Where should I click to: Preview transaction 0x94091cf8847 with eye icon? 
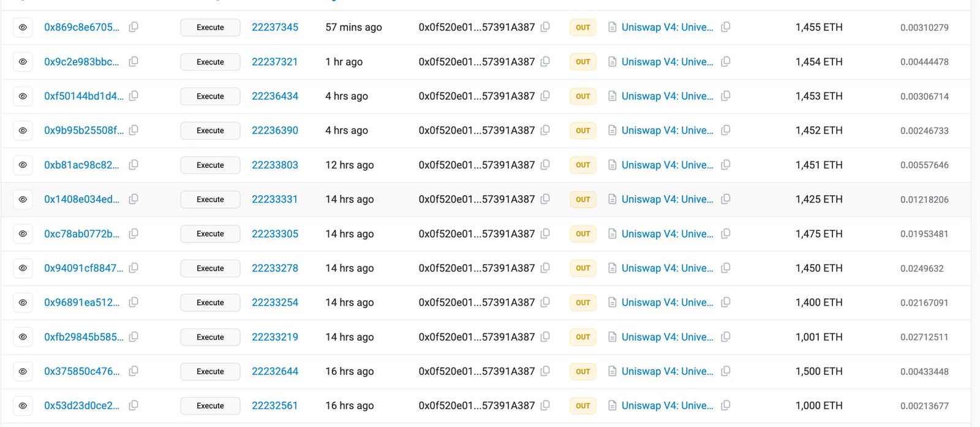pos(23,268)
